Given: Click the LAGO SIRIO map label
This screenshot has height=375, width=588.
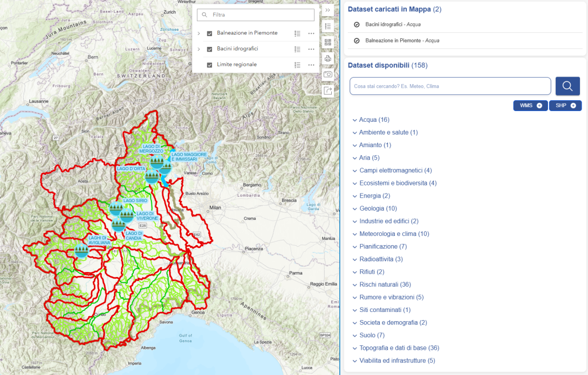Looking at the screenshot, I should point(135,200).
